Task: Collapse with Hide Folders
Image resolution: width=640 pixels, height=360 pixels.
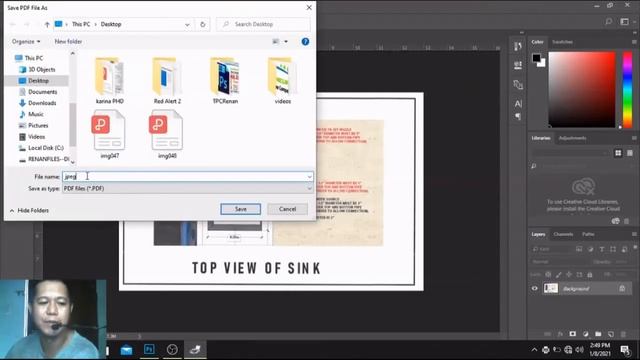Action: click(x=29, y=210)
